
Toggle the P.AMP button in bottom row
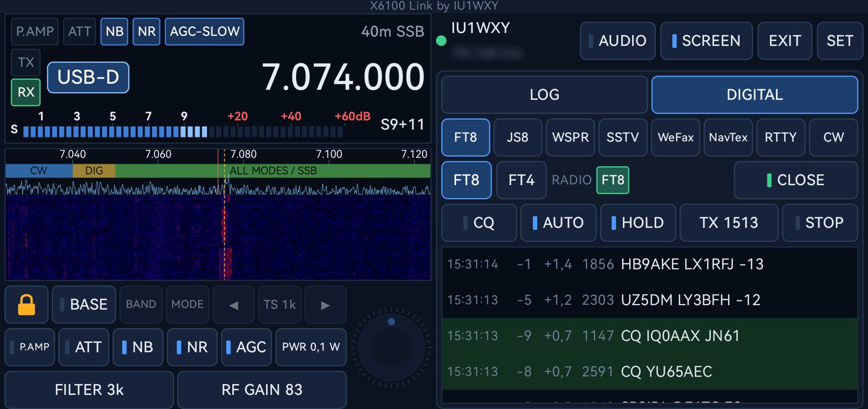click(30, 347)
